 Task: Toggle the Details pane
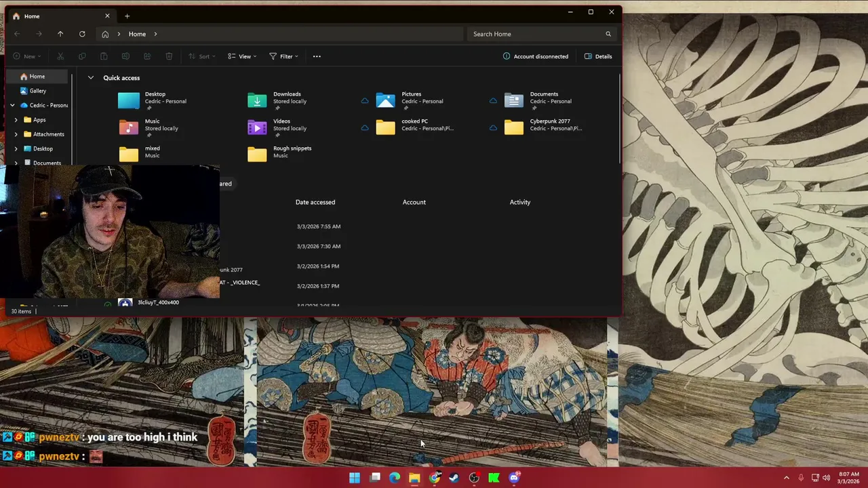598,56
